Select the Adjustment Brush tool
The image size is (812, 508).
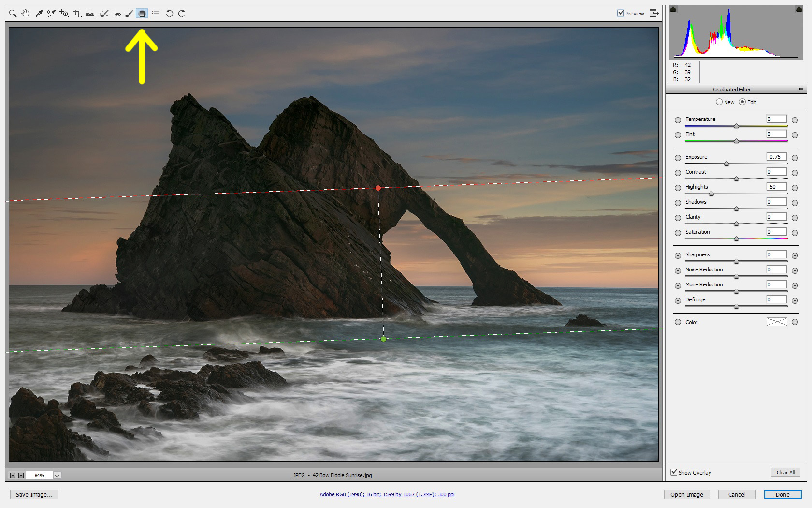[129, 14]
